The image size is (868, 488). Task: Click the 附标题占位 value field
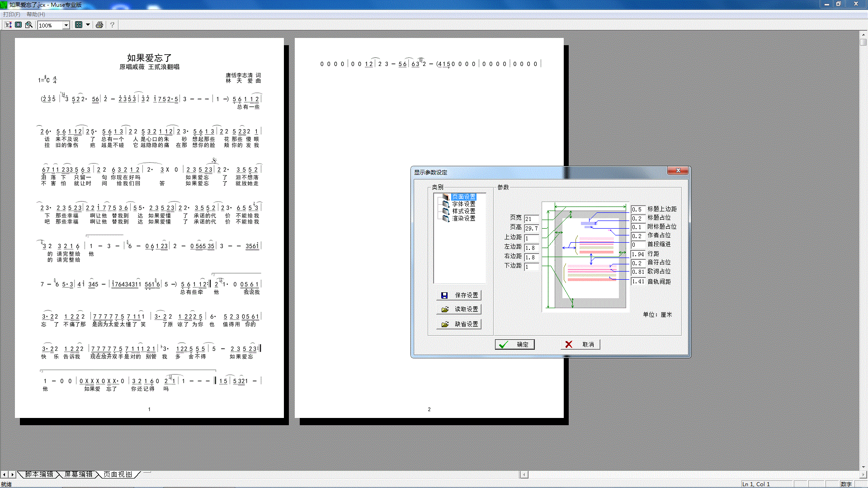(638, 227)
